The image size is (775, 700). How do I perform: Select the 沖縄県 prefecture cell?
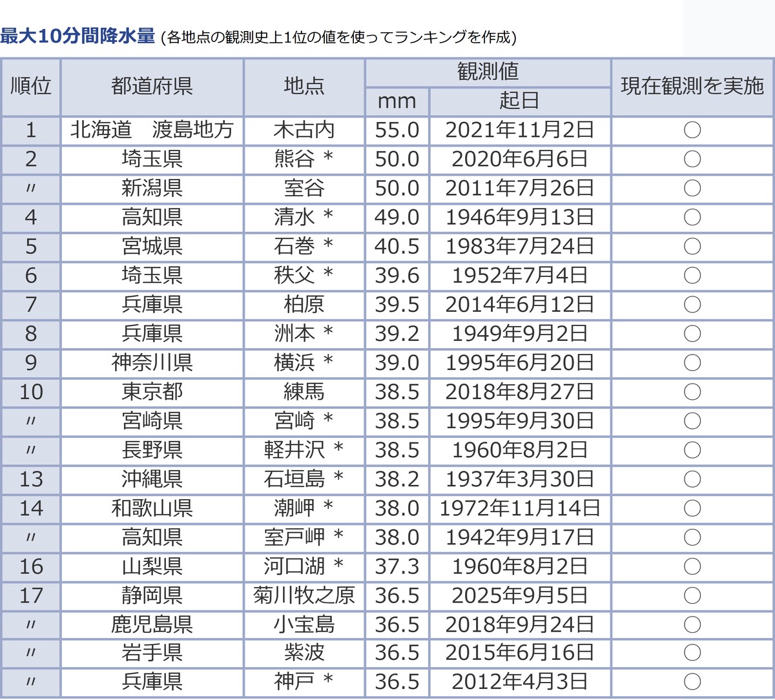(x=152, y=479)
